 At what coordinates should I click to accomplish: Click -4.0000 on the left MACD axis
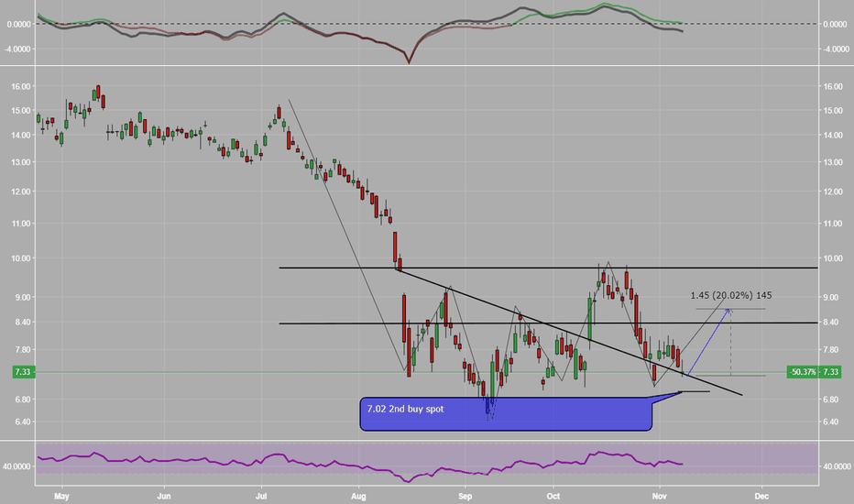coord(17,49)
